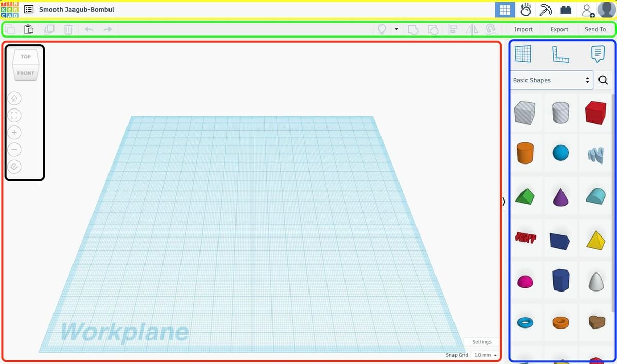The width and height of the screenshot is (617, 364).
Task: Switch to Blocks mode with the pickaxe icon
Action: pyautogui.click(x=546, y=10)
